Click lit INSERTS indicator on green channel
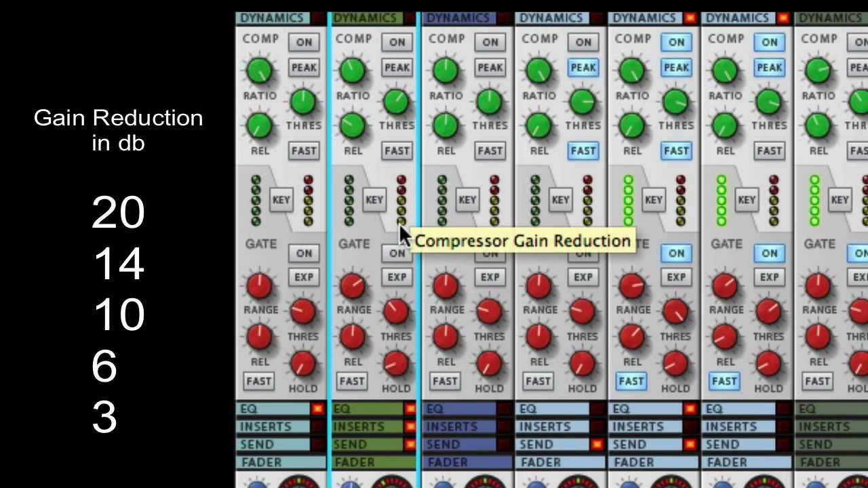868x488 pixels. (x=410, y=427)
